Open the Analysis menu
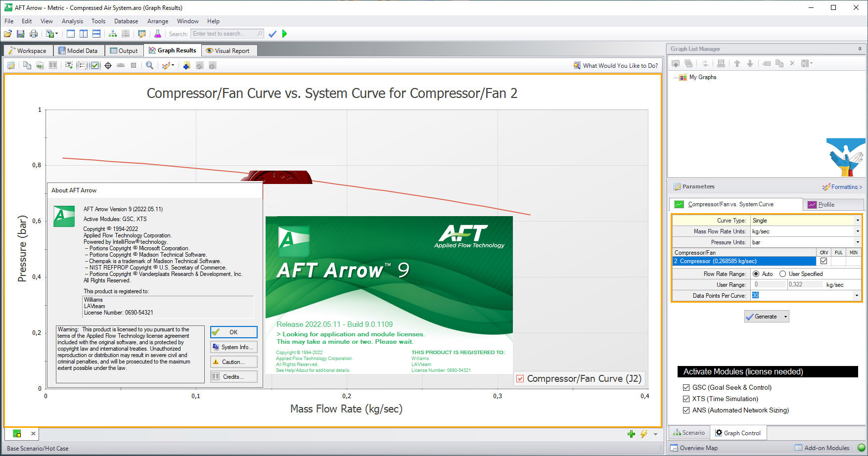The height and width of the screenshot is (456, 868). coord(72,21)
